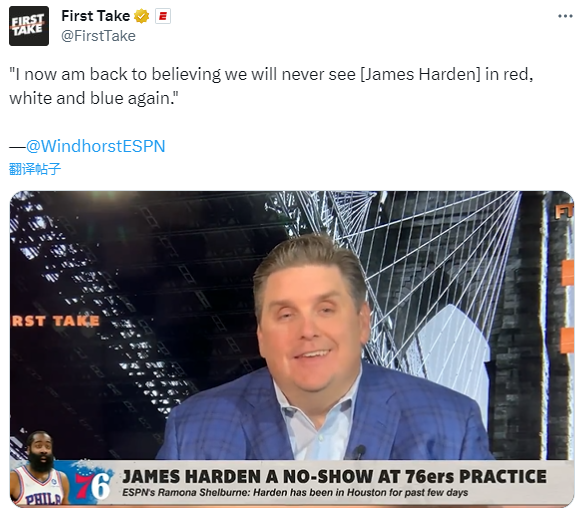Click the tweet quote text
The height and width of the screenshot is (508, 576).
271,86
